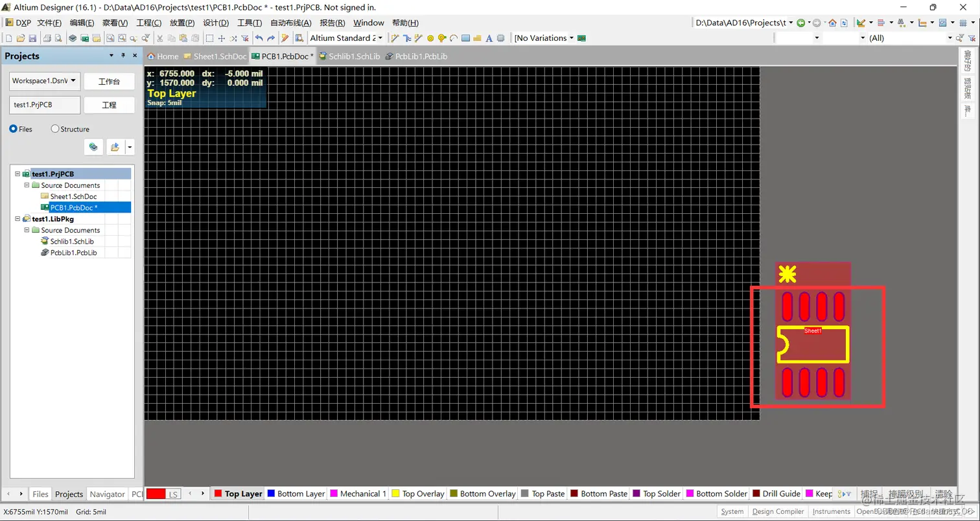Screen dimensions: 980x521
Task: Click the Redo arrow icon
Action: click(271, 38)
